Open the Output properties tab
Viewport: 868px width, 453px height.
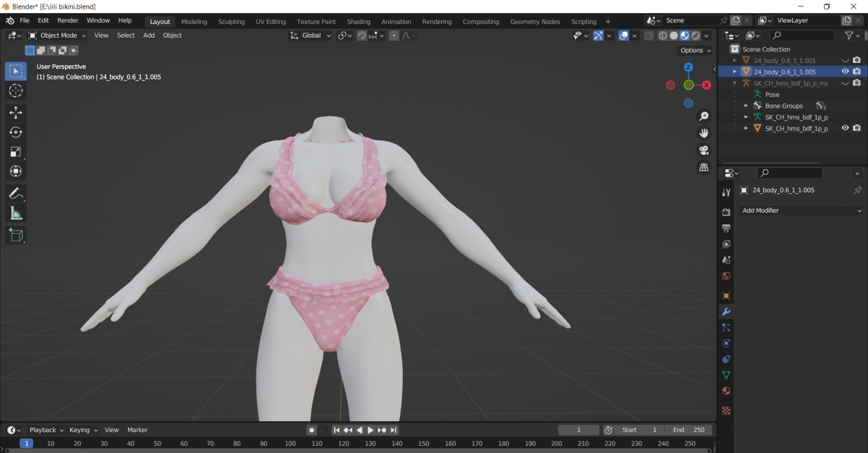coord(726,228)
